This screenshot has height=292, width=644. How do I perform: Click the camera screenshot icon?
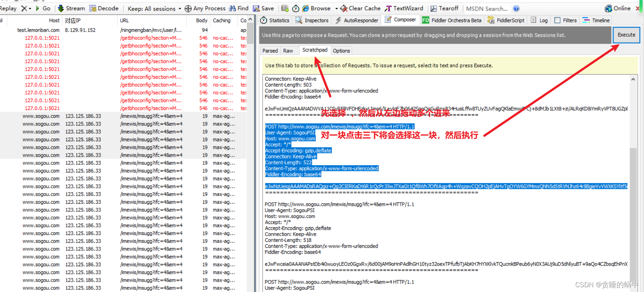[285, 8]
